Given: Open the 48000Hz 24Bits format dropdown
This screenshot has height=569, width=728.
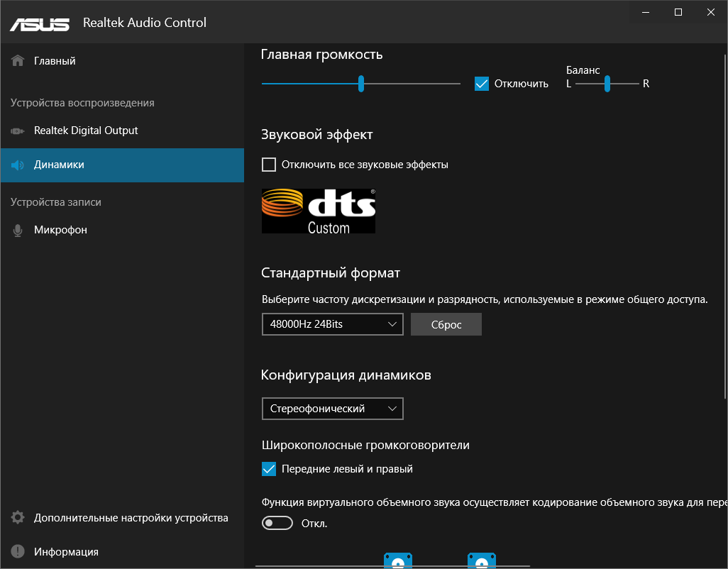Looking at the screenshot, I should 332,324.
